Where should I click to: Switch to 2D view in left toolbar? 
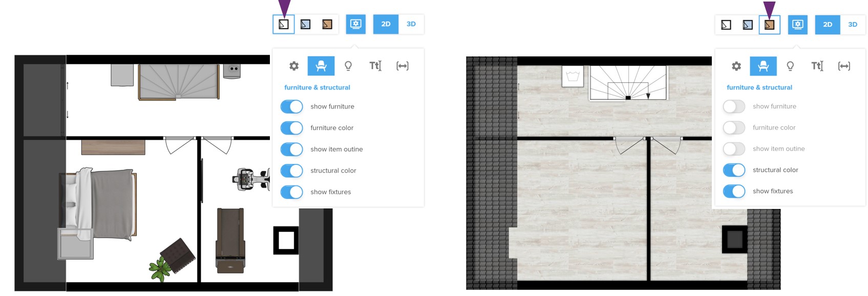386,24
